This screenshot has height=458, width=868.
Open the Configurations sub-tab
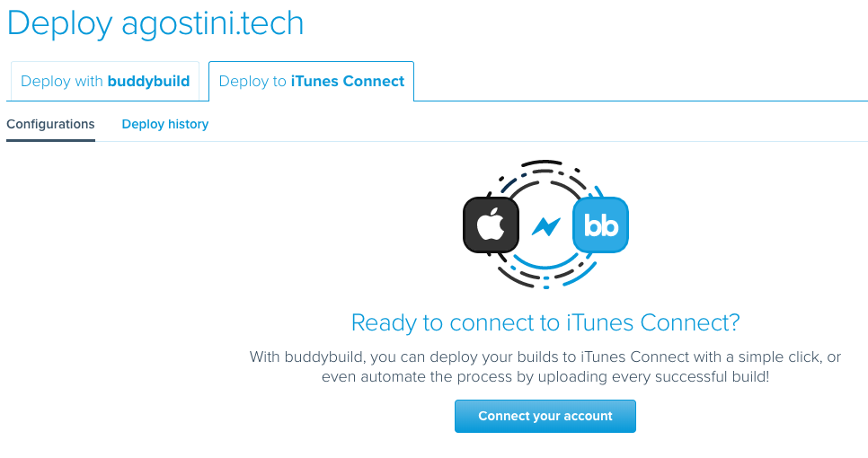pyautogui.click(x=50, y=124)
